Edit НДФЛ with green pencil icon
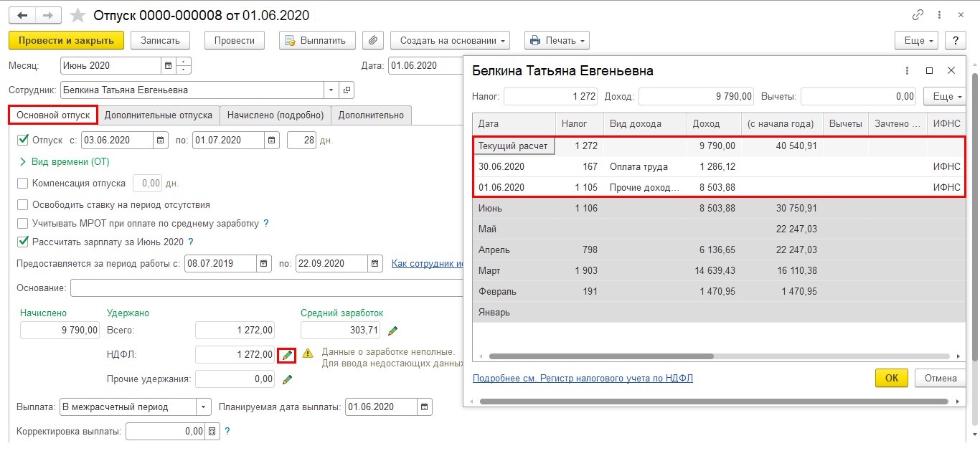 click(x=287, y=354)
